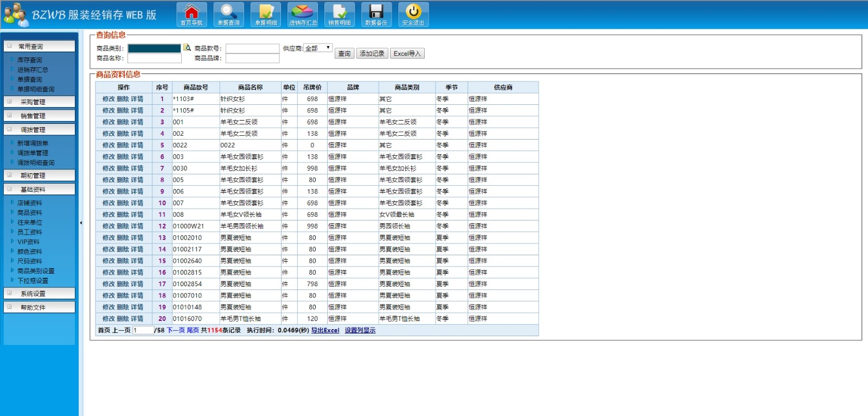
Task: Click the 商品款号 input field
Action: click(x=252, y=48)
